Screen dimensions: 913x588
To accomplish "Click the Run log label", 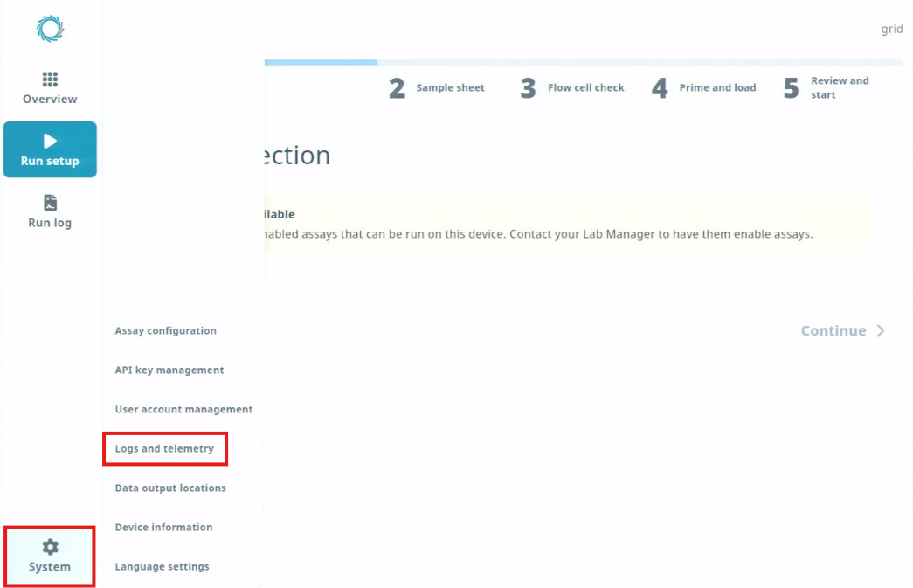I will [50, 223].
